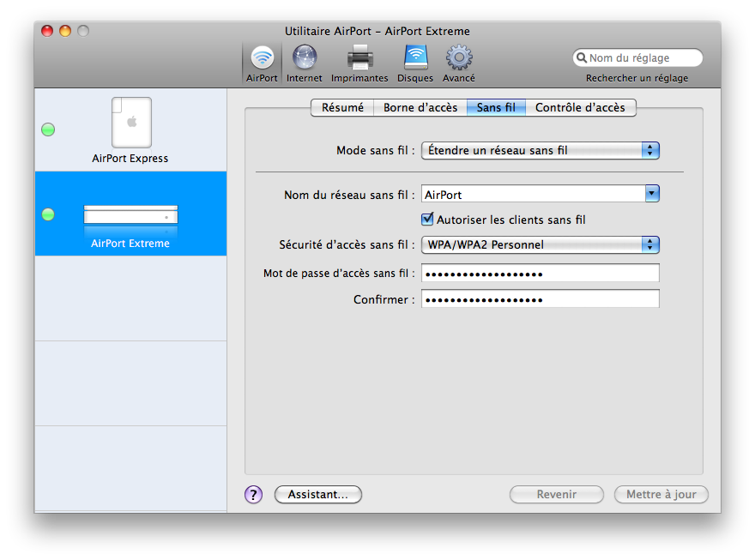Open the Internet settings globe icon
Screen dimensions: 755x560
pos(304,62)
